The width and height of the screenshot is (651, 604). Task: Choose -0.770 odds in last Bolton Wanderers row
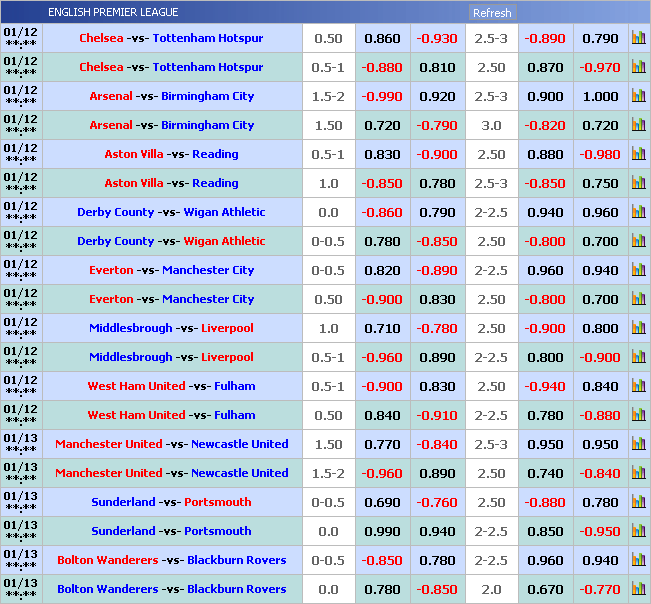[x=600, y=590]
